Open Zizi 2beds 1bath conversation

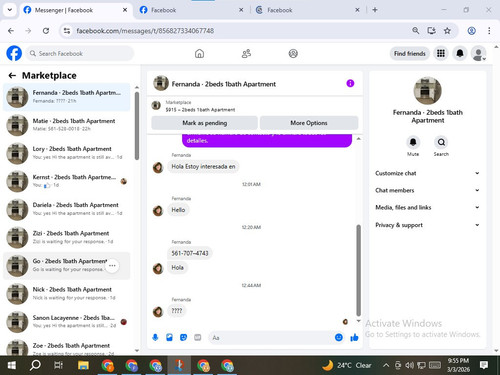(x=67, y=237)
